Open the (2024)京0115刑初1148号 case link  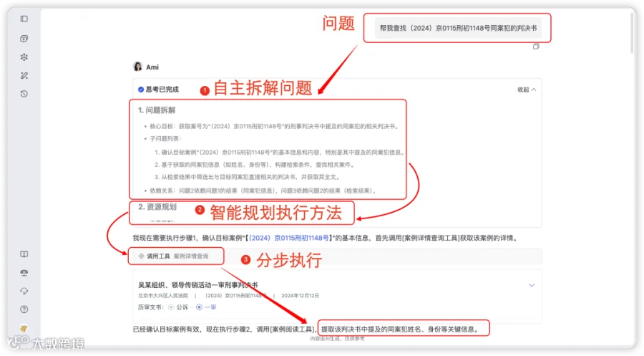(289, 238)
